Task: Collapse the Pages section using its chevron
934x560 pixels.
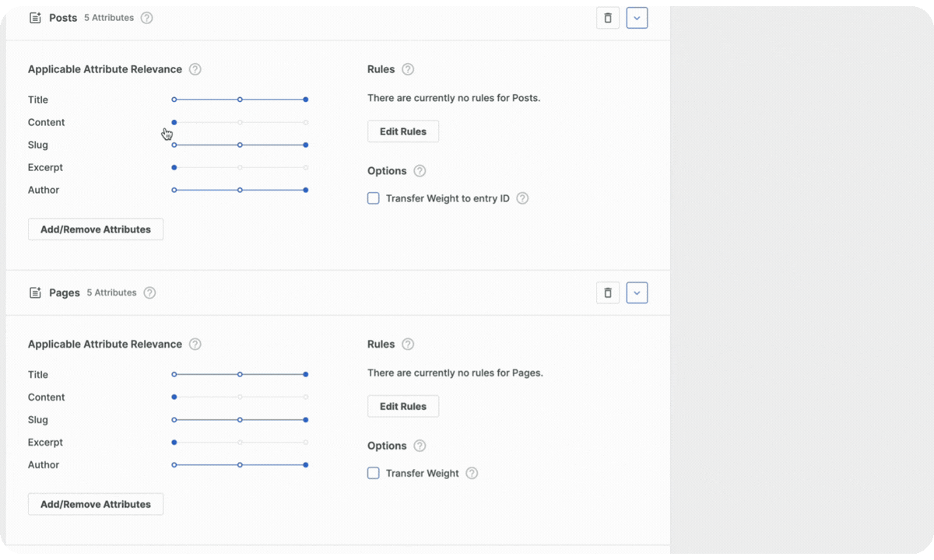Action: click(637, 292)
